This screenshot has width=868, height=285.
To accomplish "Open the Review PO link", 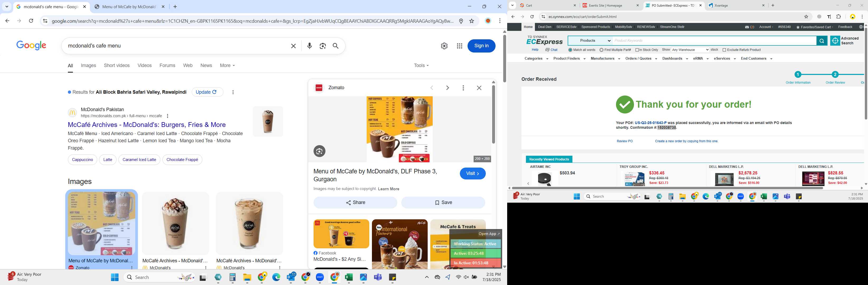I will [624, 141].
